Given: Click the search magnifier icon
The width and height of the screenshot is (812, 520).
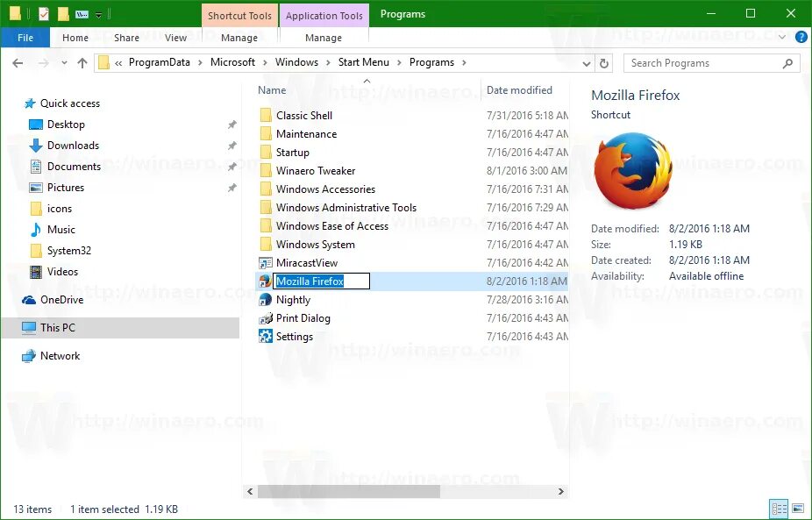Looking at the screenshot, I should click(x=787, y=63).
